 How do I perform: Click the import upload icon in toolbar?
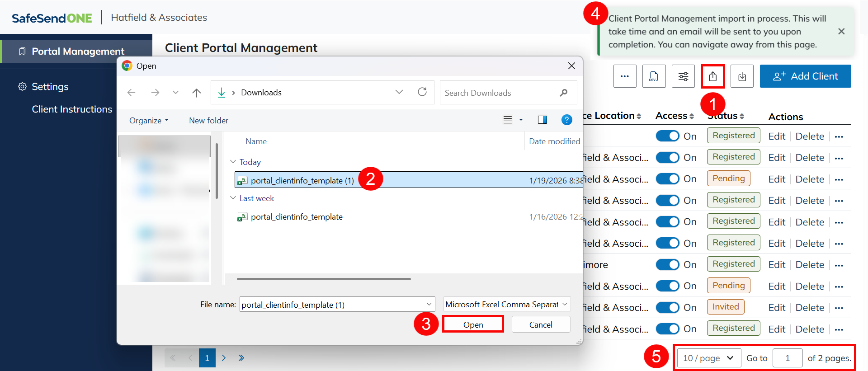(712, 76)
